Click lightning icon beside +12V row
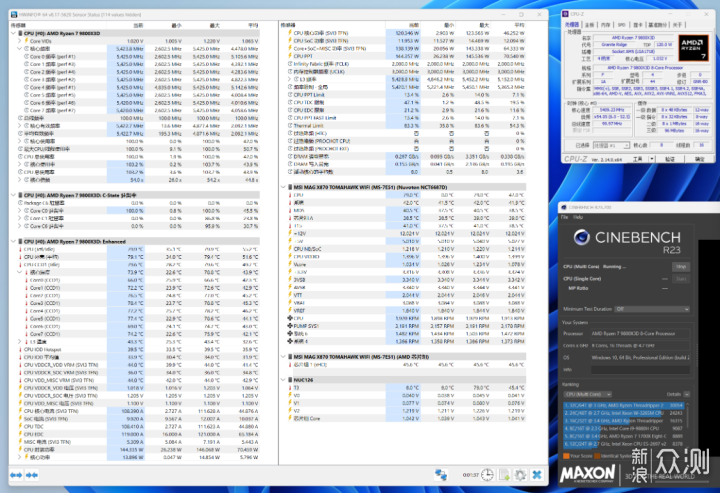The height and width of the screenshot is (493, 720). click(x=290, y=233)
